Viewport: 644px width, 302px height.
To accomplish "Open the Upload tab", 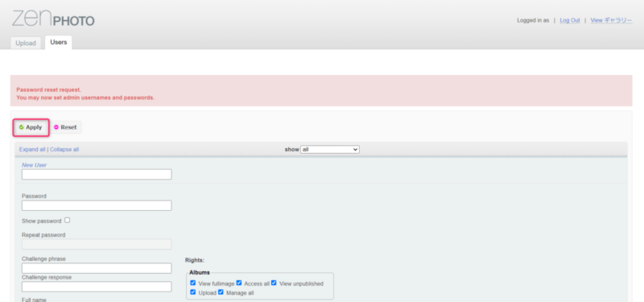I will pyautogui.click(x=26, y=43).
